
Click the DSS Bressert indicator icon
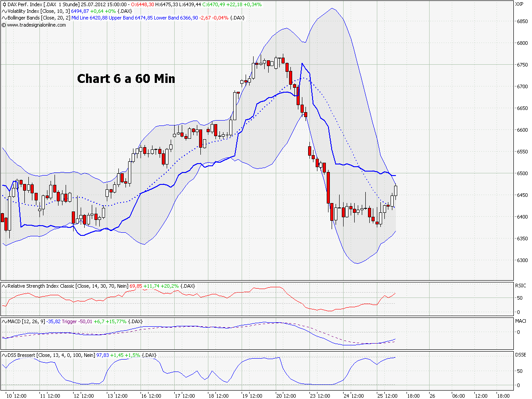click(4, 355)
